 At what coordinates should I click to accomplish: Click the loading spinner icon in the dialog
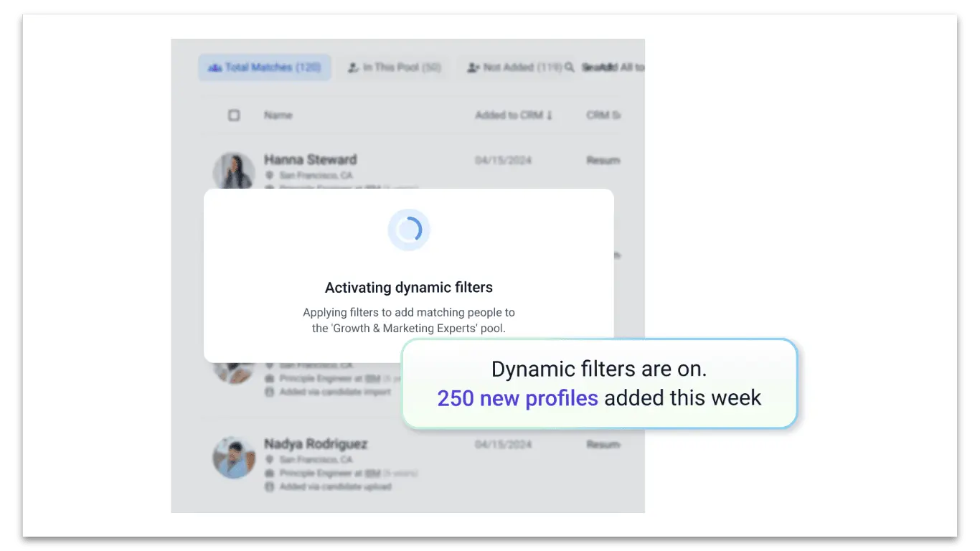[x=409, y=230]
